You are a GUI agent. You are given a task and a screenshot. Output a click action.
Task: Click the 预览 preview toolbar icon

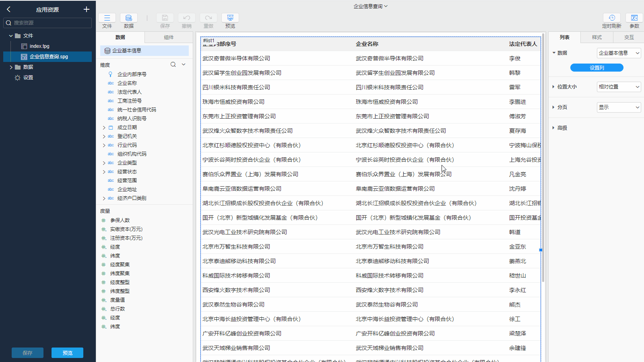(x=230, y=18)
